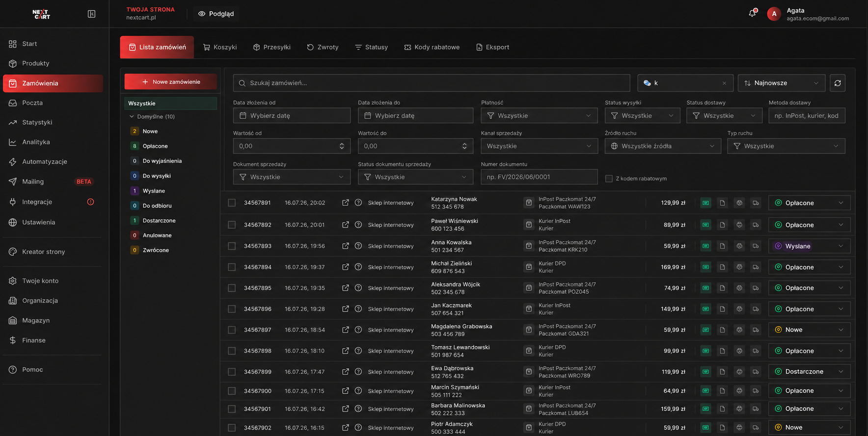The height and width of the screenshot is (436, 868).
Task: Select the checkbox for order 34567897
Action: click(x=232, y=330)
